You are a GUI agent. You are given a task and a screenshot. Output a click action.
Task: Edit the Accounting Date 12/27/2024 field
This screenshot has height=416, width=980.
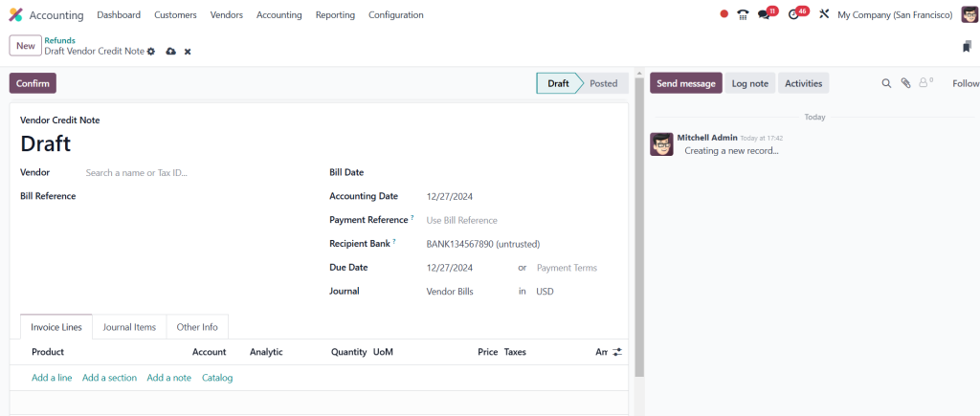(521, 196)
